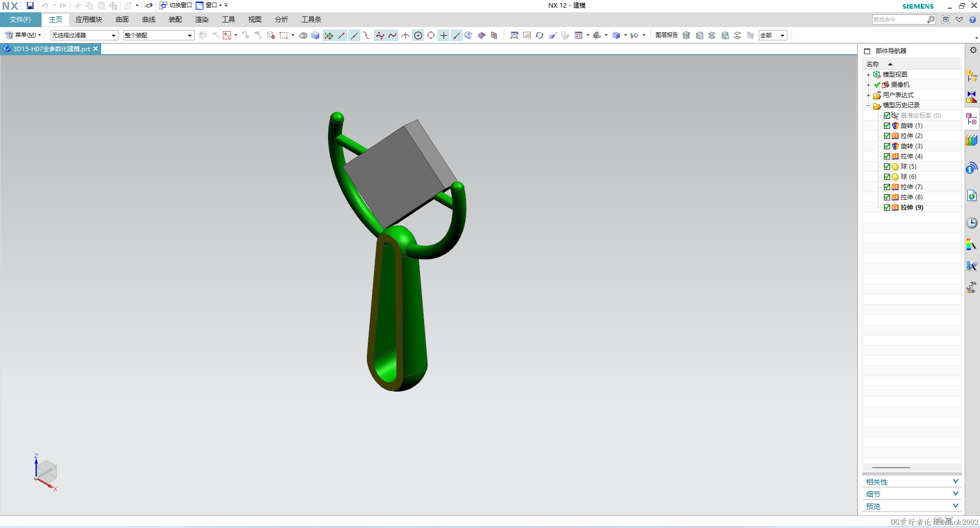This screenshot has width=980, height=528.
Task: Sort by the 名称 column header
Action: [912, 64]
